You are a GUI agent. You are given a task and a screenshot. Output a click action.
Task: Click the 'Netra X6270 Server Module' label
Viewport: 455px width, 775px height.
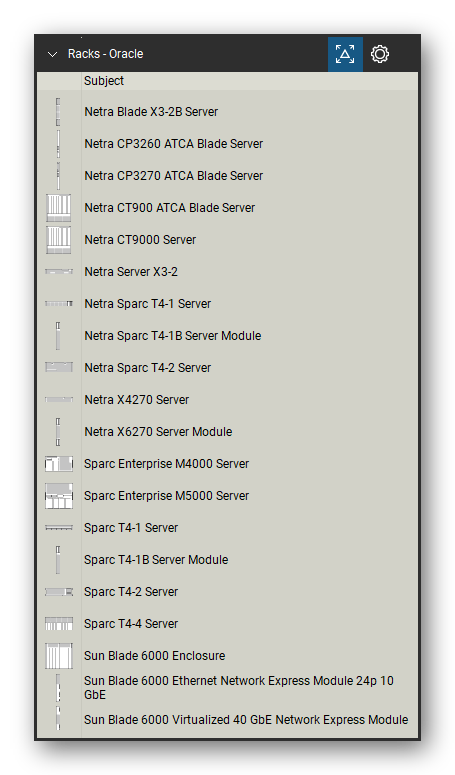click(x=158, y=432)
